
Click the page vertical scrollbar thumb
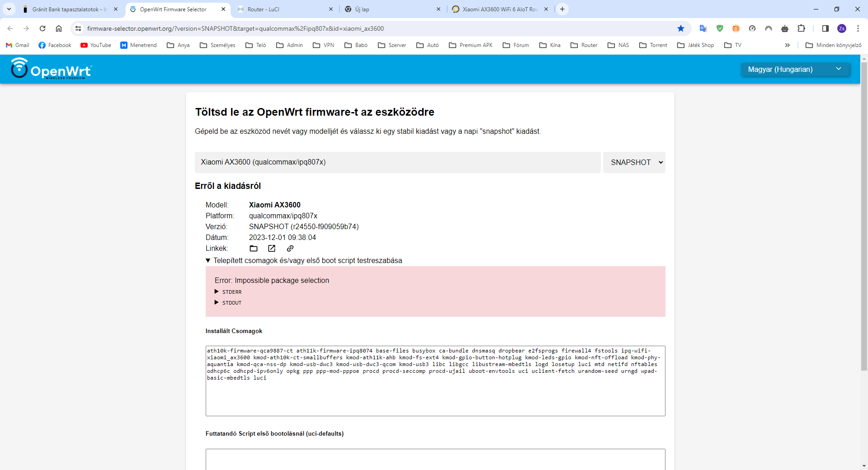point(864,217)
